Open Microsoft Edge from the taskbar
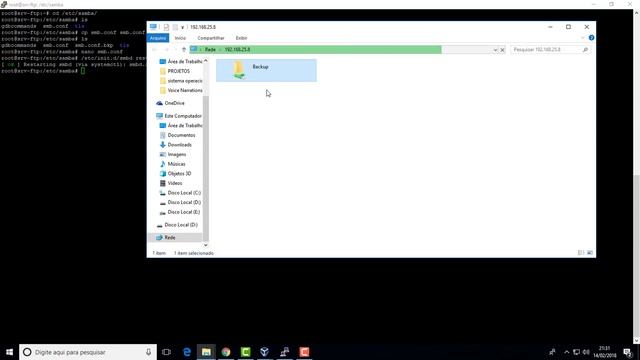The height and width of the screenshot is (360, 640). click(187, 352)
